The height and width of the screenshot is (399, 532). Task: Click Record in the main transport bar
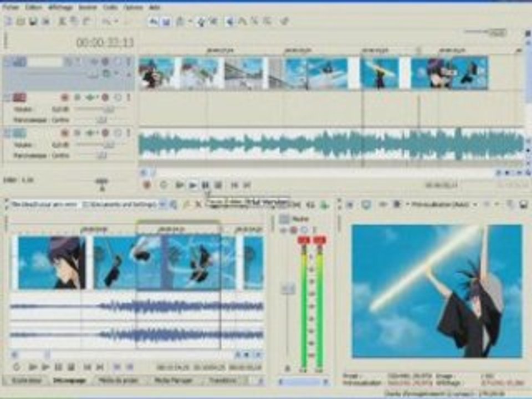point(147,185)
